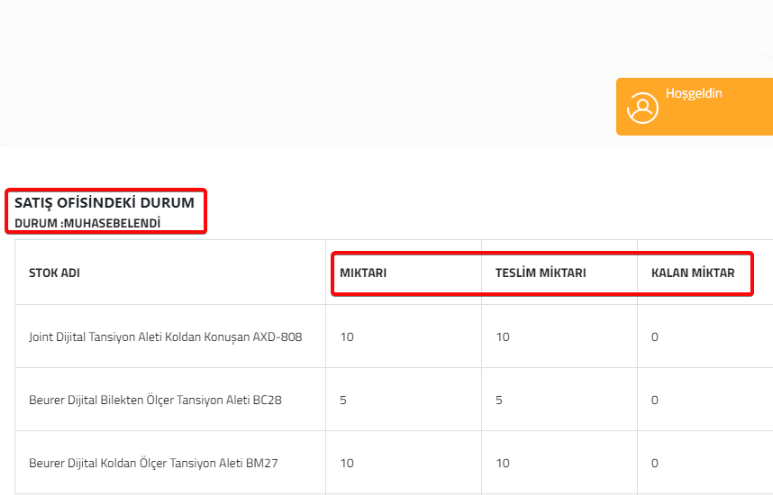Click the Teslim Miktarı value for Joint AXD-808
This screenshot has height=495, width=773.
click(503, 337)
